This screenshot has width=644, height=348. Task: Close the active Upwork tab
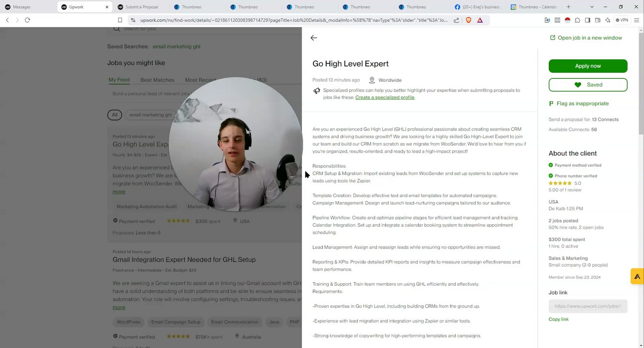107,7
